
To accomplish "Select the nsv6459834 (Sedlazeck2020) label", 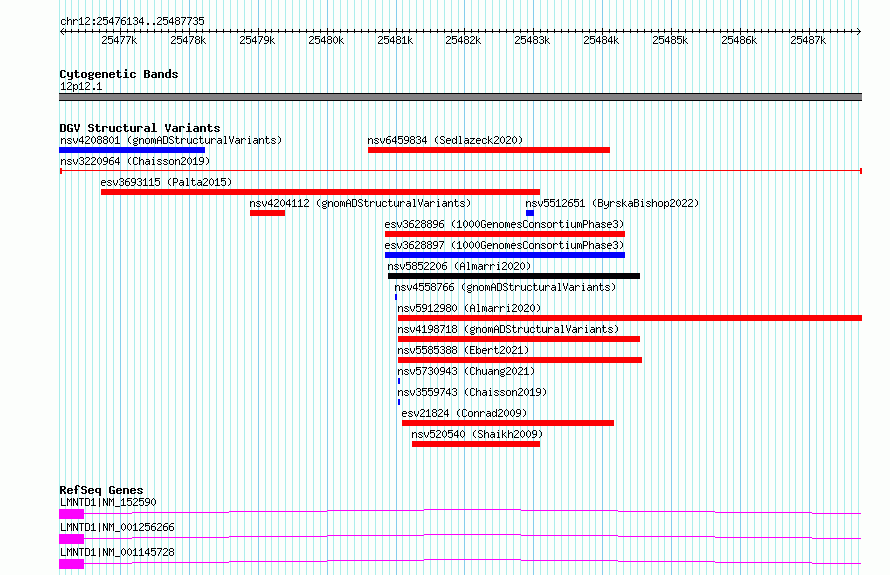I will (x=445, y=140).
